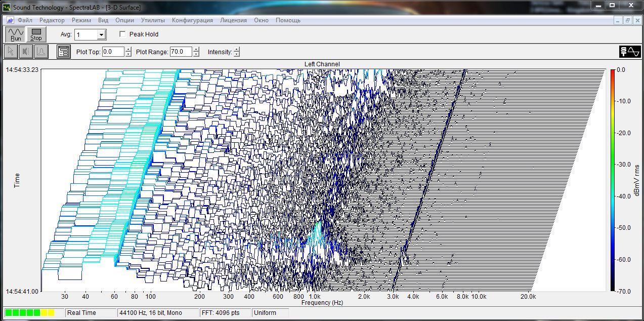
Task: Decrease Plot Range with down arrow
Action: pyautogui.click(x=196, y=54)
